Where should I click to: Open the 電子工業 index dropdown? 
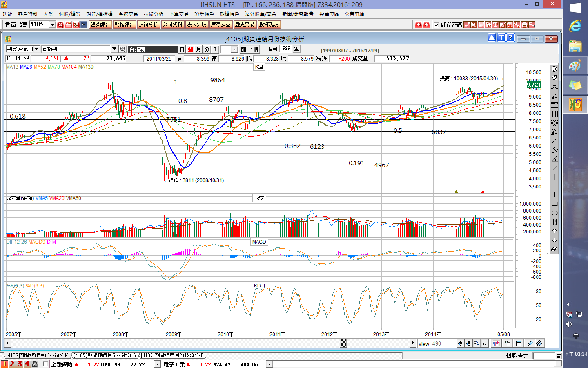(269, 364)
